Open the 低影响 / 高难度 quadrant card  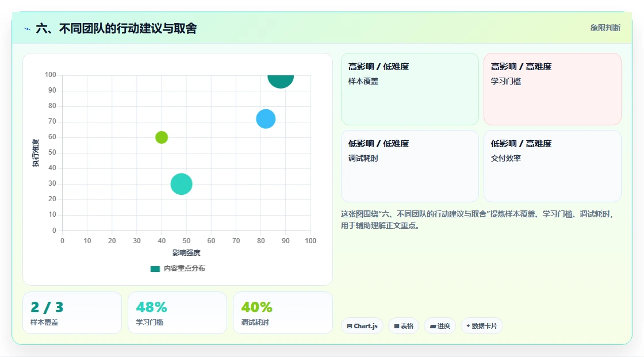pos(553,166)
